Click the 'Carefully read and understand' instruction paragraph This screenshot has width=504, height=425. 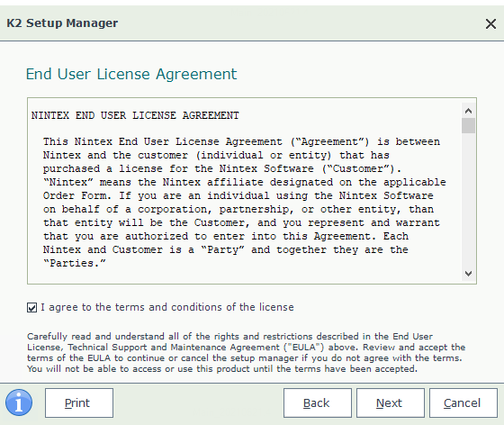(246, 352)
